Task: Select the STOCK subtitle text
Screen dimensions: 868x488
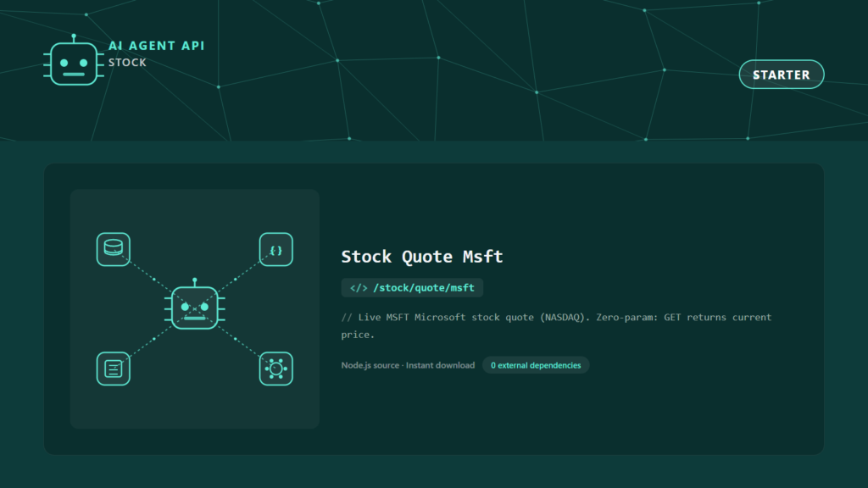Action: (x=127, y=63)
